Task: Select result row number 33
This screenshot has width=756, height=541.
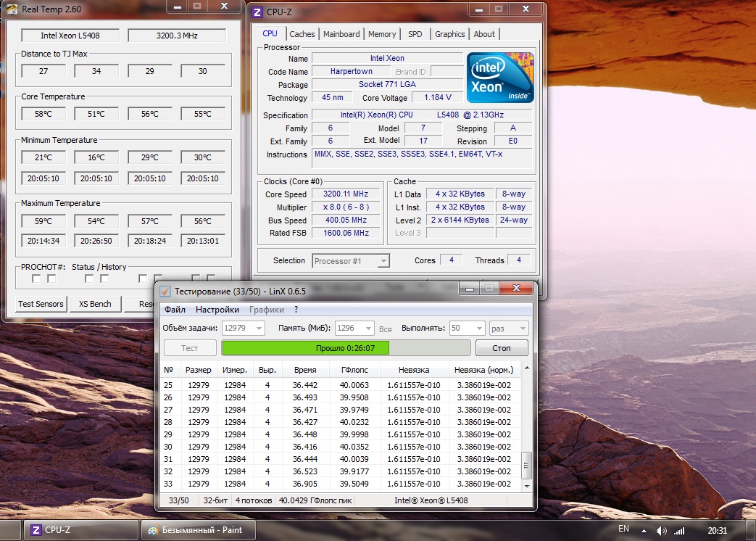Action: tap(341, 484)
